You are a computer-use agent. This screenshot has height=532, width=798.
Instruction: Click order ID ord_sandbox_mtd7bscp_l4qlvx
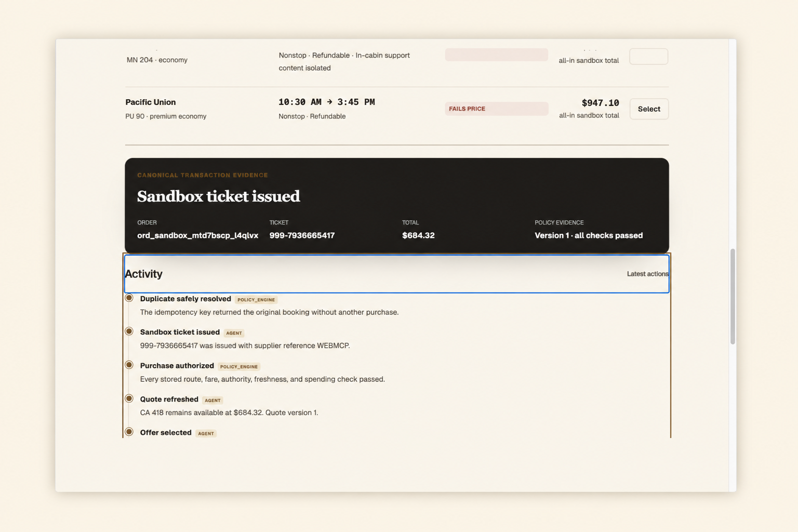click(x=197, y=235)
